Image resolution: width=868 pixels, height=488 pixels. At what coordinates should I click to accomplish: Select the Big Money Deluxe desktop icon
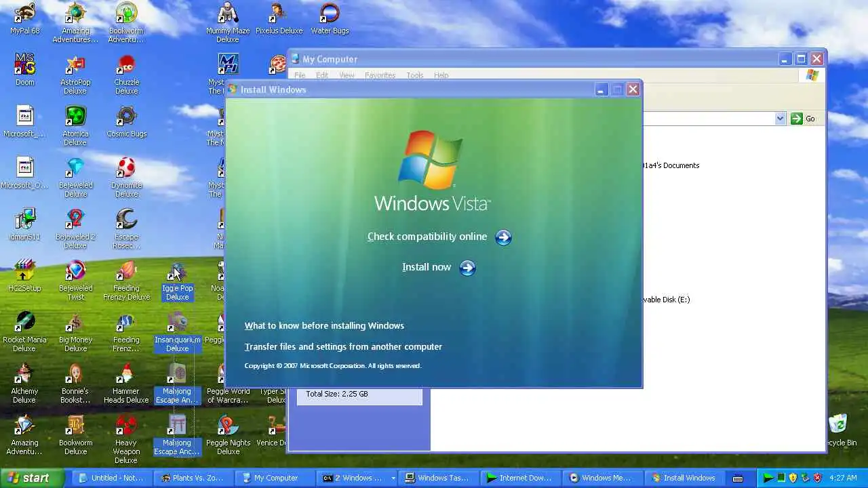pyautogui.click(x=75, y=332)
